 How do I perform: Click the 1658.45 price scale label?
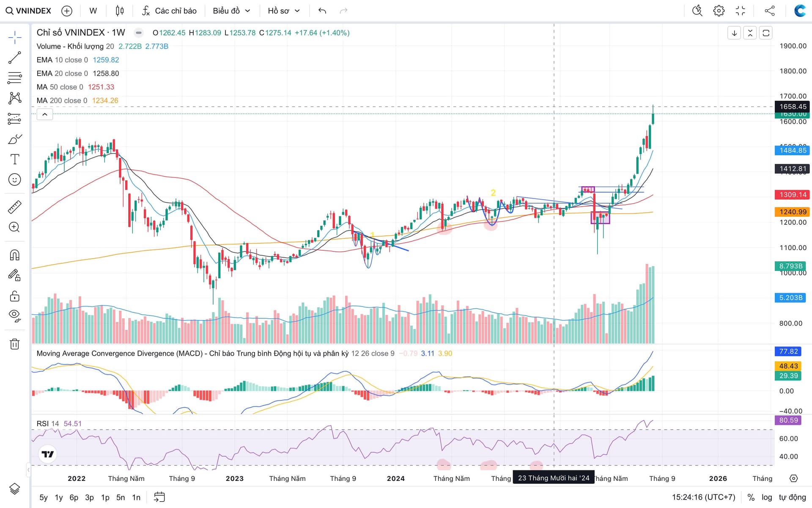(792, 107)
